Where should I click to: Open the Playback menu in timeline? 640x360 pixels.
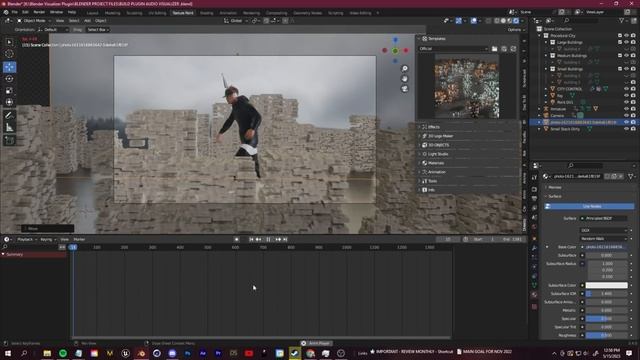26,240
